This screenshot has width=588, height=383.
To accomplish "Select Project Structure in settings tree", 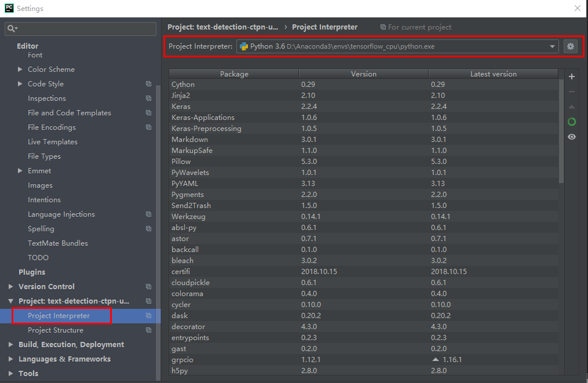I will (56, 330).
